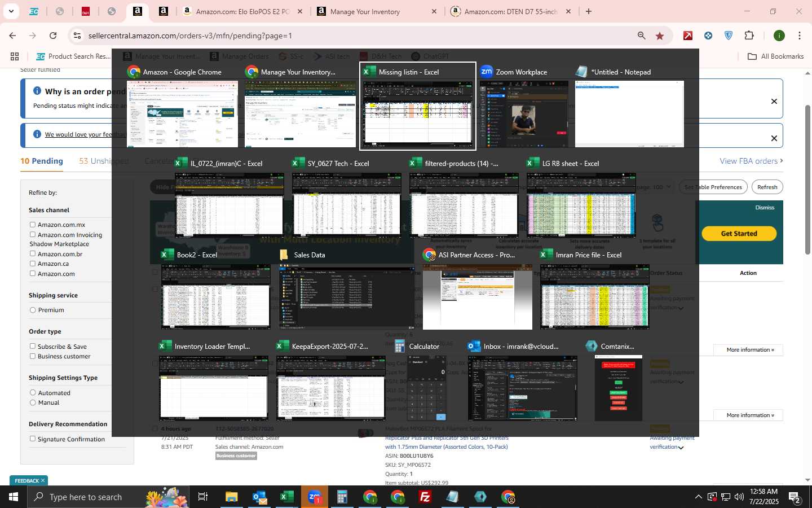
Task: Select Manual shipping settings radio
Action: pos(33,402)
